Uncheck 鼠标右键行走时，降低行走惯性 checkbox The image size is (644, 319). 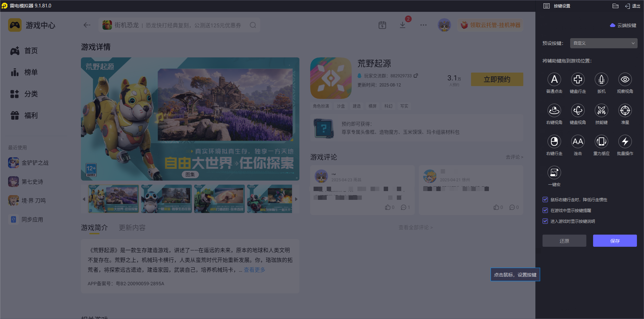click(x=545, y=200)
